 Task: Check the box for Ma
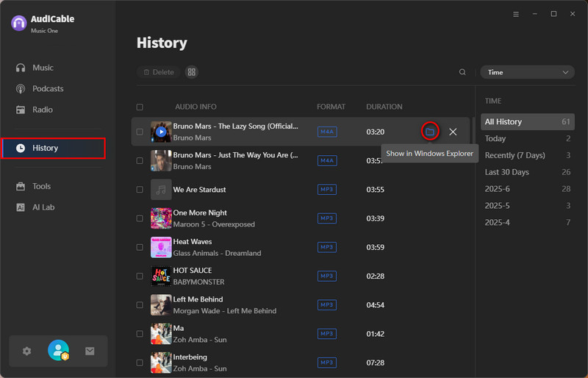tap(140, 334)
